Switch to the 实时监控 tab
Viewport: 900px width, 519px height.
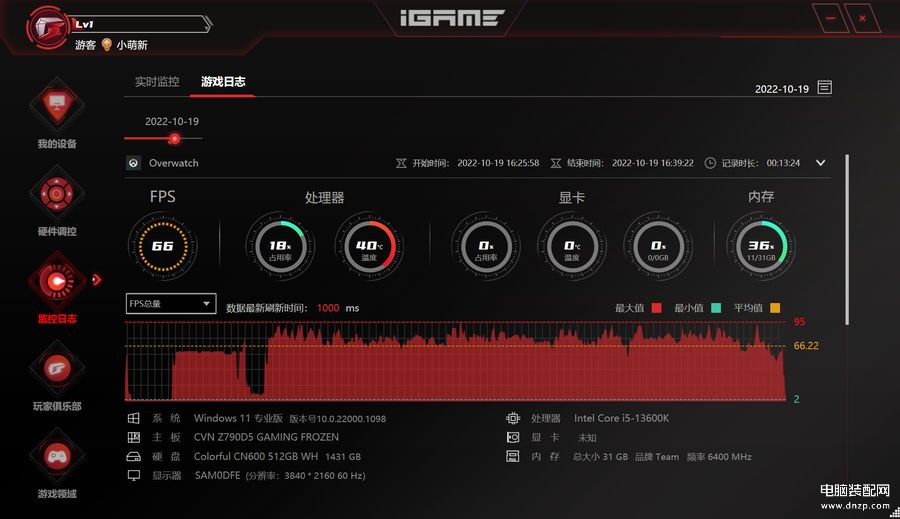(157, 82)
